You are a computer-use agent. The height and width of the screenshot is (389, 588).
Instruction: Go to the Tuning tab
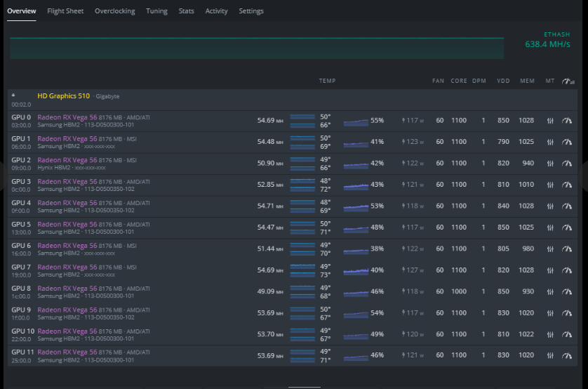coord(156,11)
